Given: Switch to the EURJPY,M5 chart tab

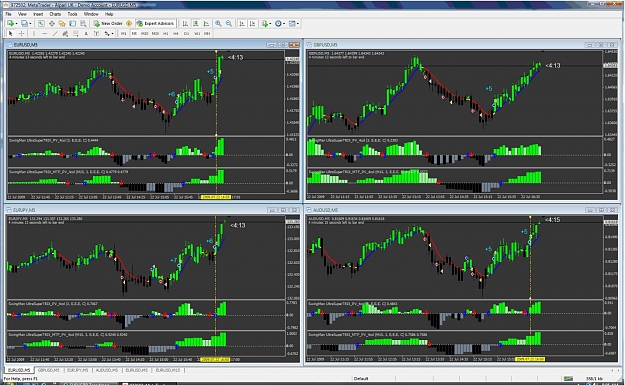Looking at the screenshot, I should (x=77, y=370).
